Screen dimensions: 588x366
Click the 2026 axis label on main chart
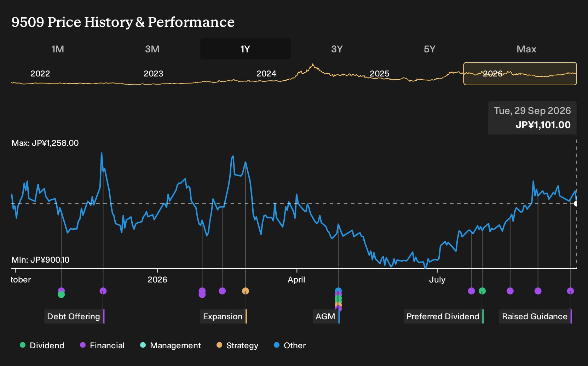click(x=157, y=280)
